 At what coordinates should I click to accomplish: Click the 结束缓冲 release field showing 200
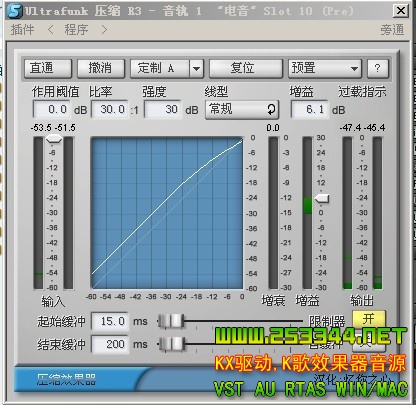tap(110, 344)
